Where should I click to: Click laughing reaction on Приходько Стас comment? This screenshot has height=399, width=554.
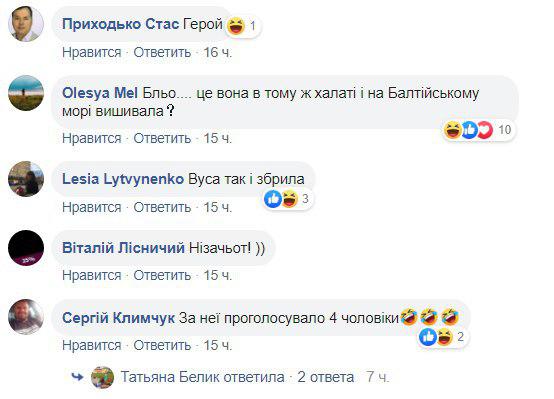(236, 26)
